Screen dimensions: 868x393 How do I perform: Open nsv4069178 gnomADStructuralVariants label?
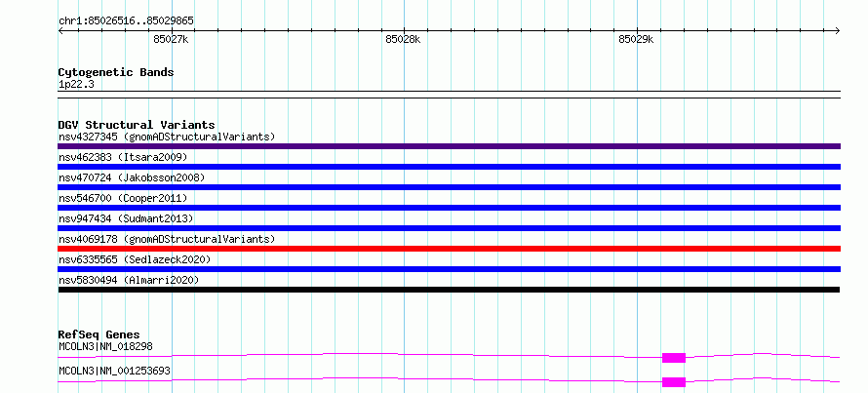167,239
